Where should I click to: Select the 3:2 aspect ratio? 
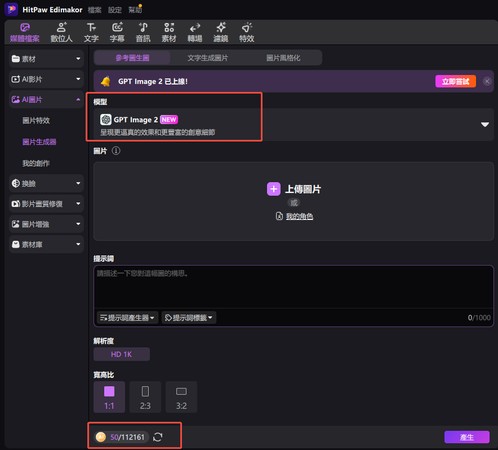coord(181,397)
